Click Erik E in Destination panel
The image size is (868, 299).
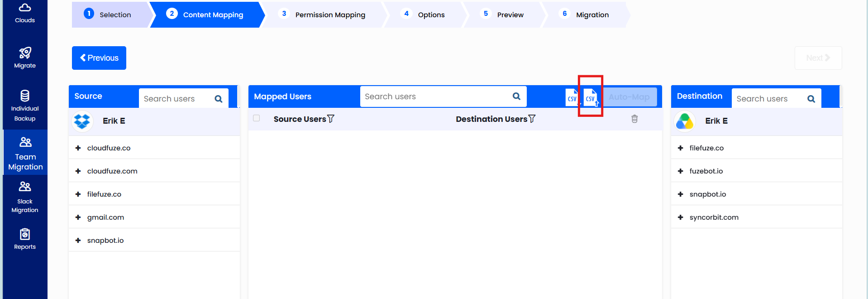[716, 121]
